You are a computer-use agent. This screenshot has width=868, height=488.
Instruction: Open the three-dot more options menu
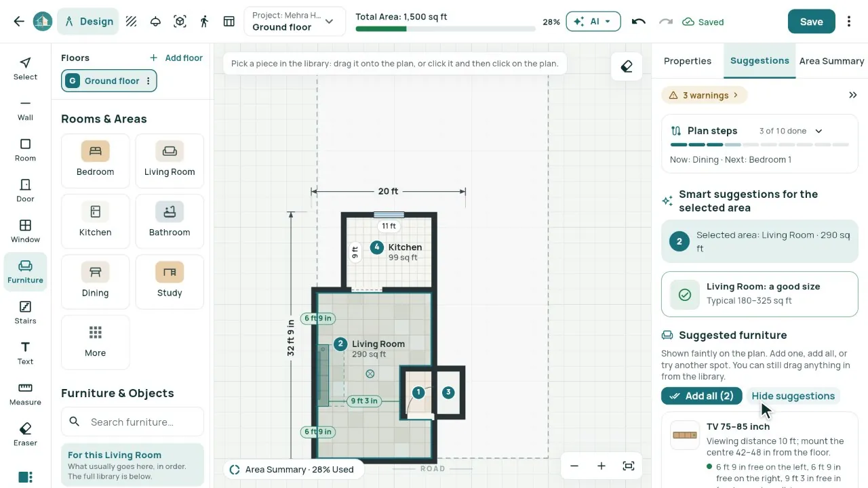click(849, 22)
